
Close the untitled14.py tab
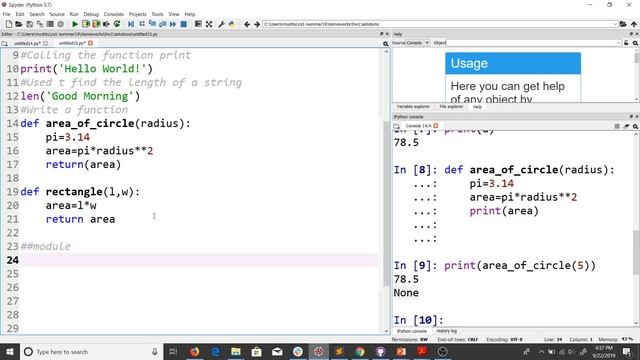coord(45,43)
